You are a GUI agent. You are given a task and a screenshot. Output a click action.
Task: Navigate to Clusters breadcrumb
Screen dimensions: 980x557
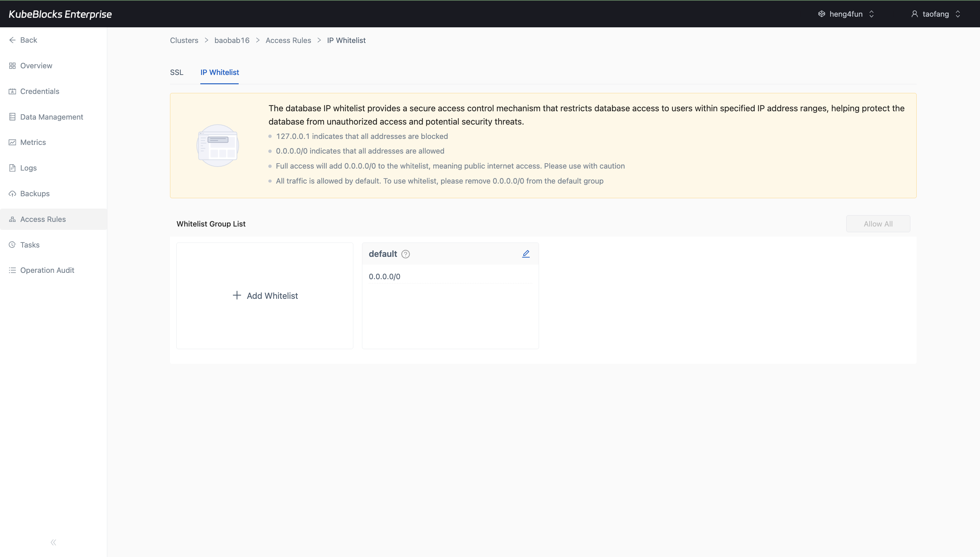(184, 41)
